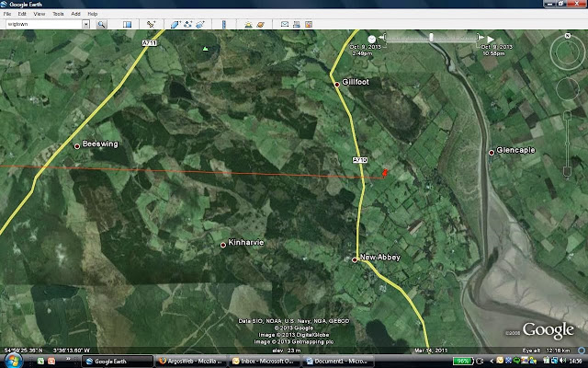Add a placemark with the pushpin icon
This screenshot has height=368, width=588.
(151, 25)
